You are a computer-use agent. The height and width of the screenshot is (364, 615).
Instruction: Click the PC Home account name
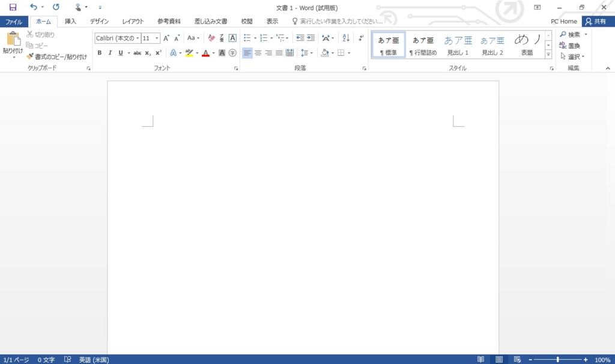point(563,21)
